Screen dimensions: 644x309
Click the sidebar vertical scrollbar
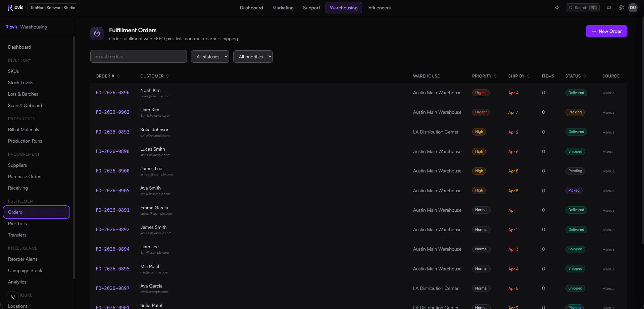(73, 158)
